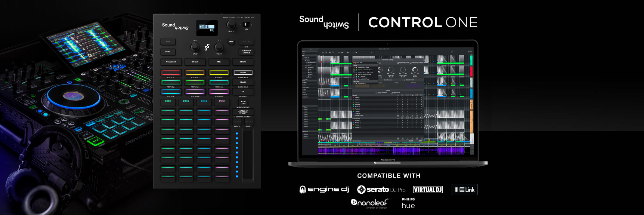Click the BACK button on the controller
The width and height of the screenshot is (644, 215).
tap(231, 42)
